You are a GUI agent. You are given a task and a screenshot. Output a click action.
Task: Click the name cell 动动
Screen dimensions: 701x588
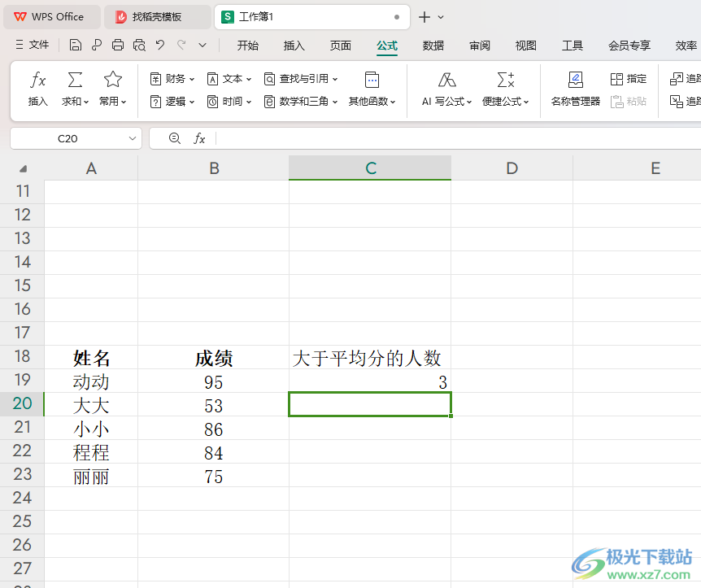pyautogui.click(x=91, y=381)
